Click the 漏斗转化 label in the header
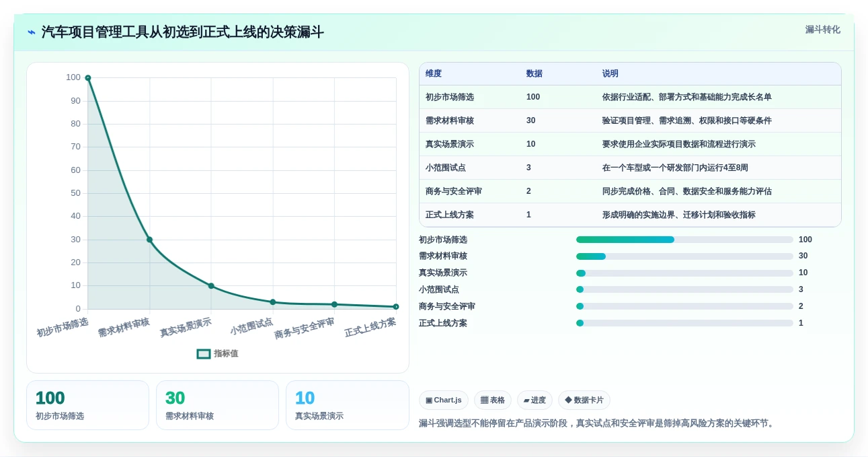The height and width of the screenshot is (457, 868). 823,30
